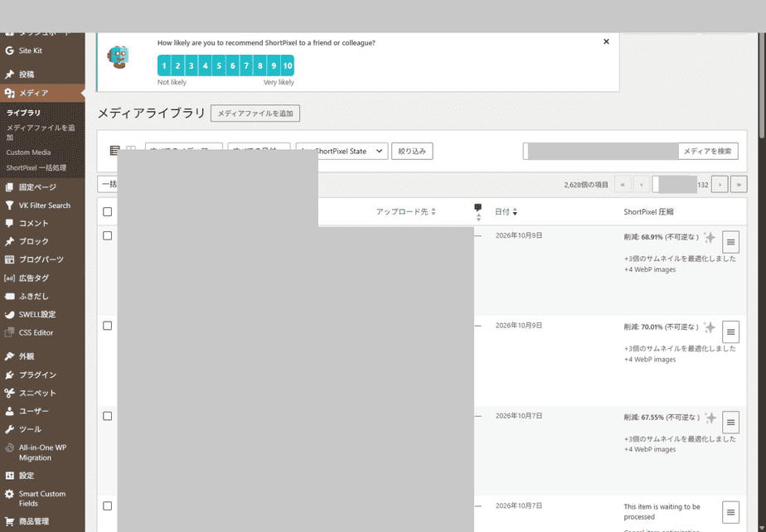Click the comments column header icon
766x532 pixels.
coord(478,208)
